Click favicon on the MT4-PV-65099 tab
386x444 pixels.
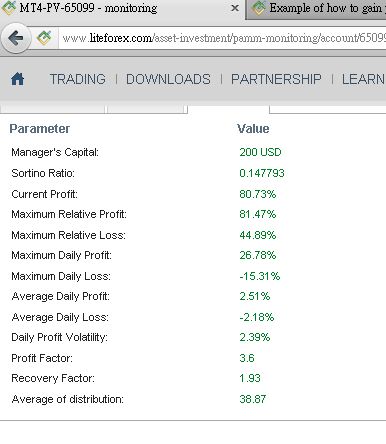(x=8, y=8)
